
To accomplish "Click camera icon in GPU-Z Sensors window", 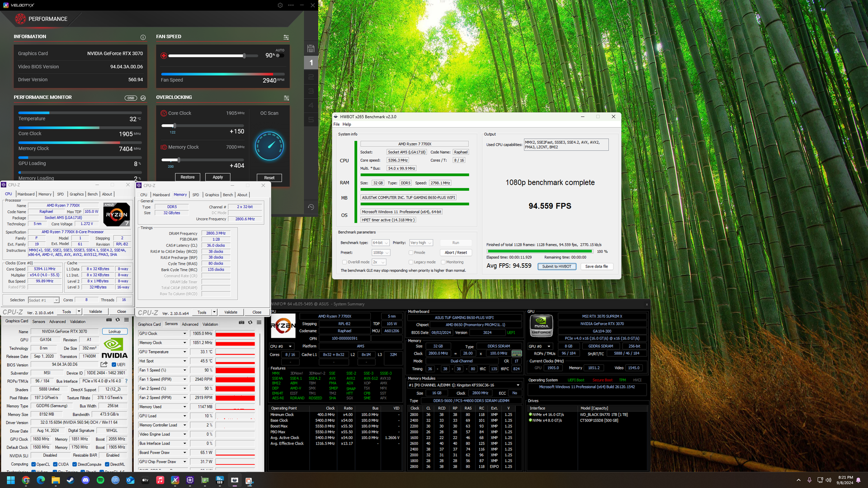I will pyautogui.click(x=241, y=322).
